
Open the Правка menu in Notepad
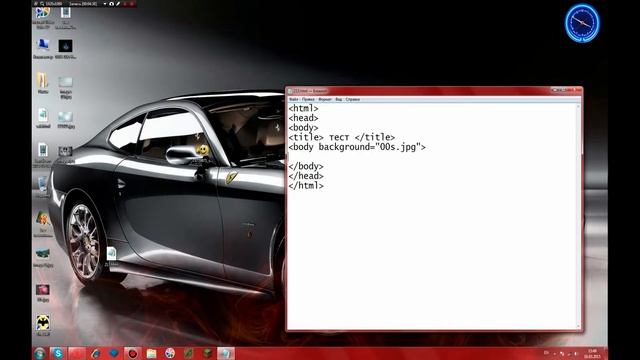pos(308,100)
